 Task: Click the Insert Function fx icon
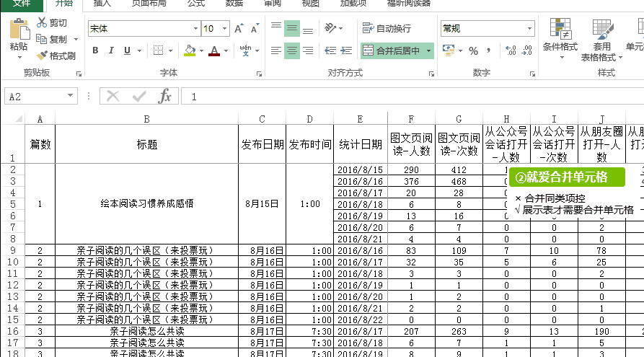tap(165, 97)
